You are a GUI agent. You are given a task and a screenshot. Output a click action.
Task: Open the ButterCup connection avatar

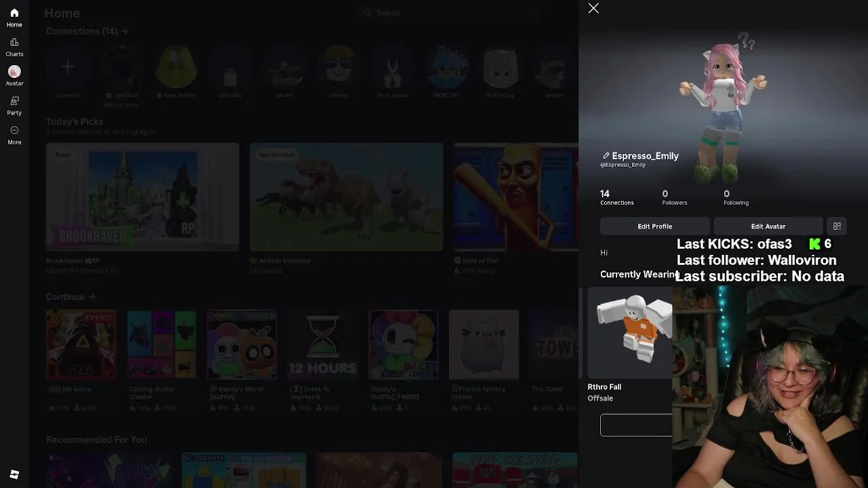(500, 66)
